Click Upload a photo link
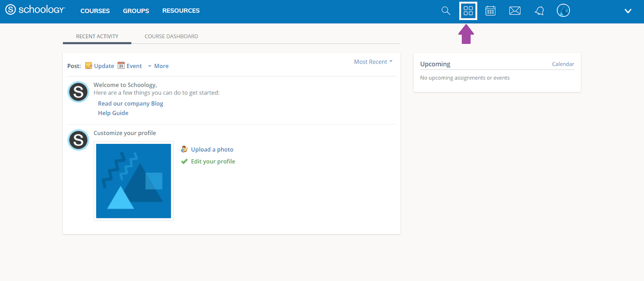 [x=212, y=150]
